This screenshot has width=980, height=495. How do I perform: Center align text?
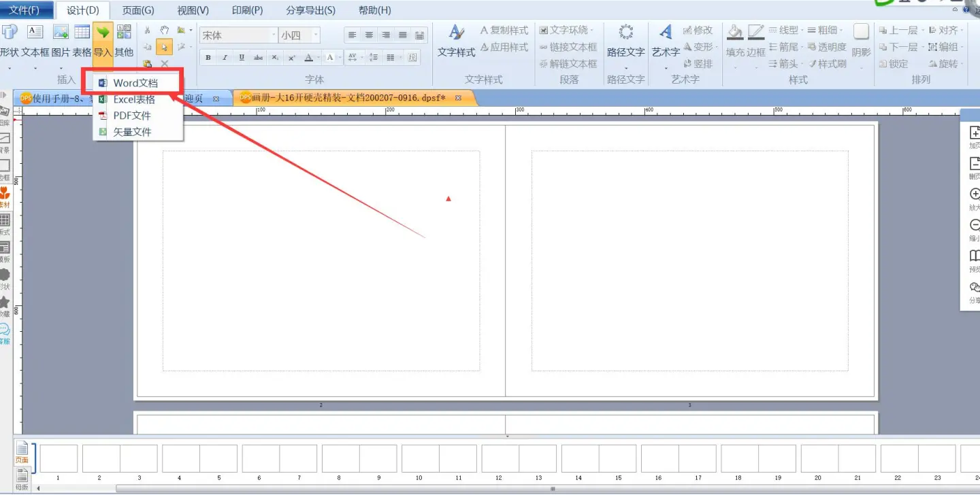pos(370,35)
